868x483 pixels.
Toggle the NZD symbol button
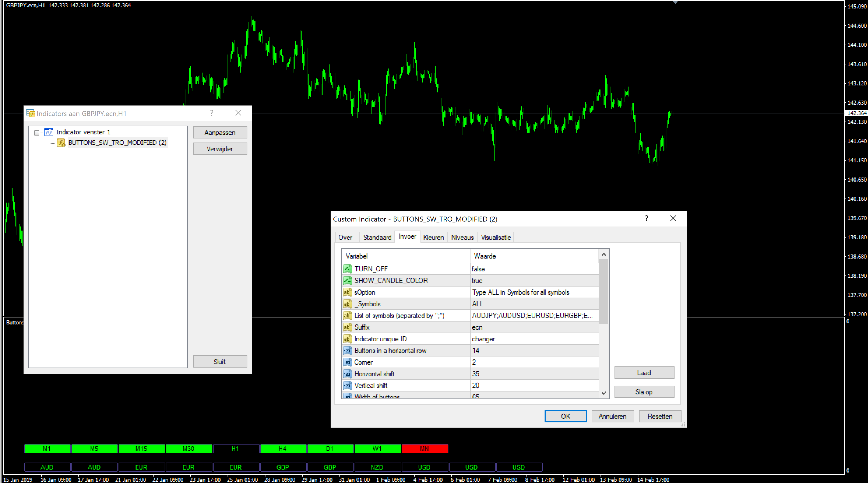(377, 467)
